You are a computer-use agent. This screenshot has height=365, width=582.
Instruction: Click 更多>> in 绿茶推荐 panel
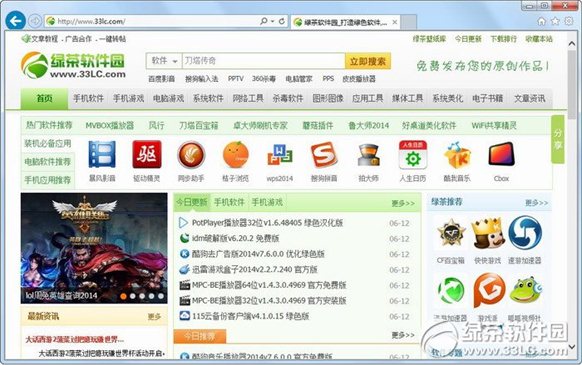pos(537,203)
